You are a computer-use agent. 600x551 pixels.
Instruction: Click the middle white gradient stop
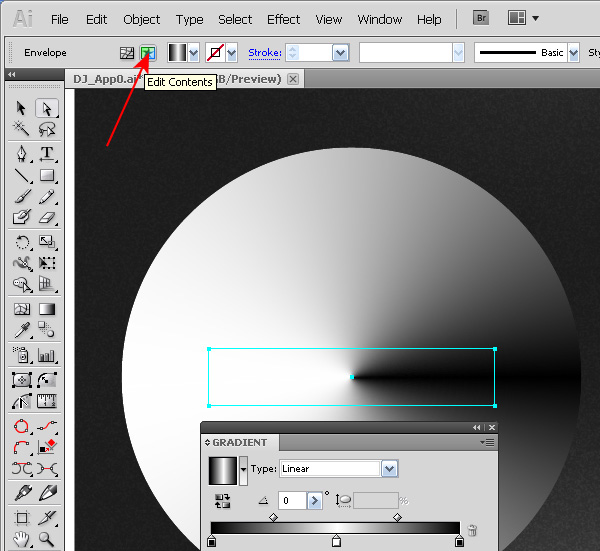(x=336, y=541)
